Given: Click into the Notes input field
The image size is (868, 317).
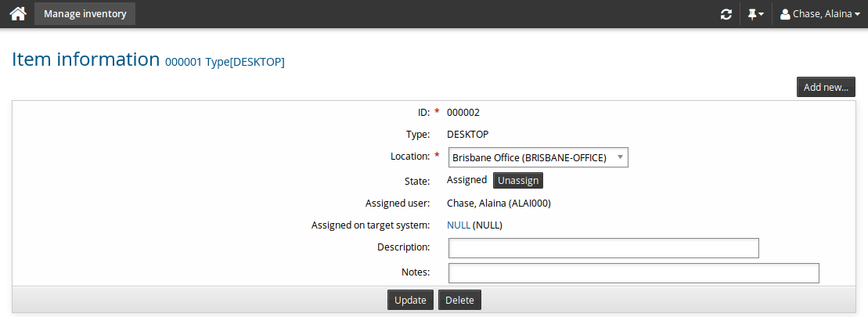Looking at the screenshot, I should [633, 272].
